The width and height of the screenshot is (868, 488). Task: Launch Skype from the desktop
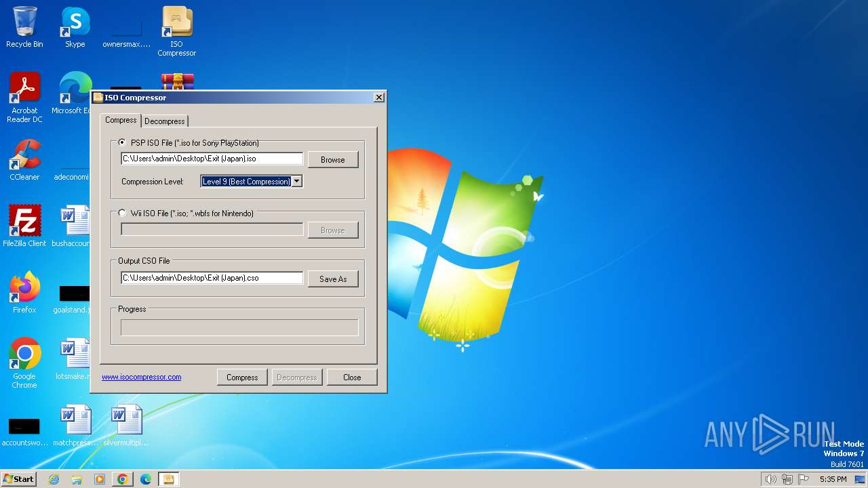[75, 27]
